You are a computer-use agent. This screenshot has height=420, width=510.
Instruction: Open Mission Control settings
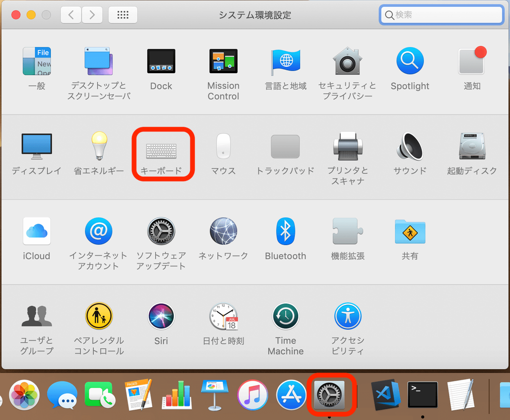click(223, 61)
